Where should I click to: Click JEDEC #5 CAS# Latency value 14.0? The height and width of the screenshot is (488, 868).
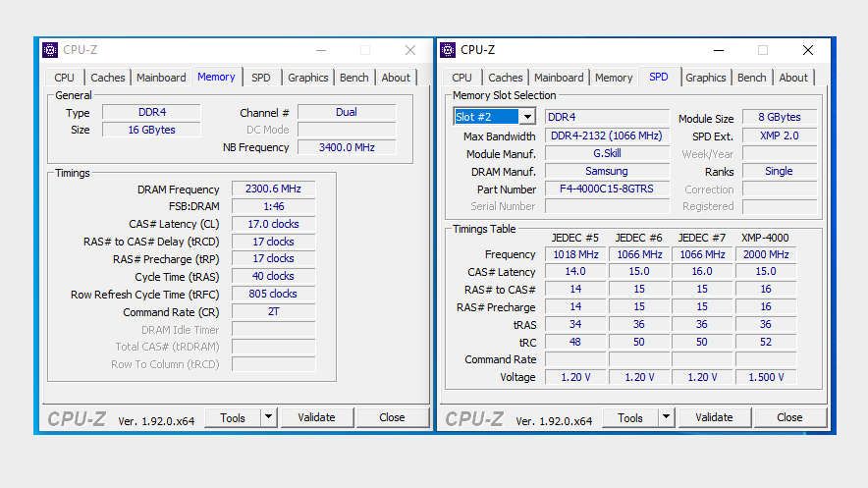pos(575,271)
